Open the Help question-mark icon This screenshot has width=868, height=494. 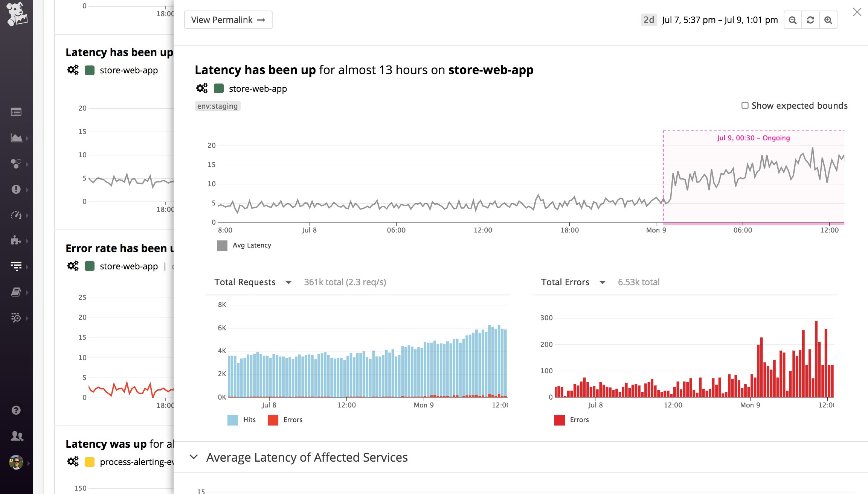click(x=16, y=410)
